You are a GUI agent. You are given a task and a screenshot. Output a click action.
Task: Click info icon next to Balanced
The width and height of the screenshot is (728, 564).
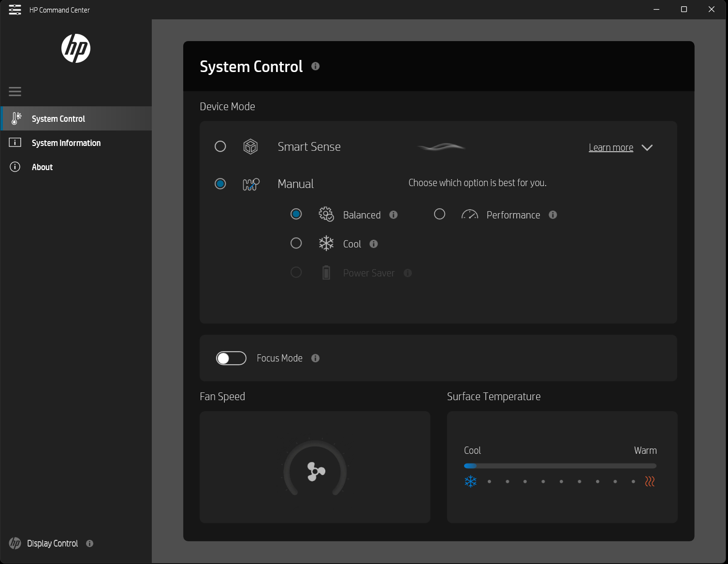(393, 215)
